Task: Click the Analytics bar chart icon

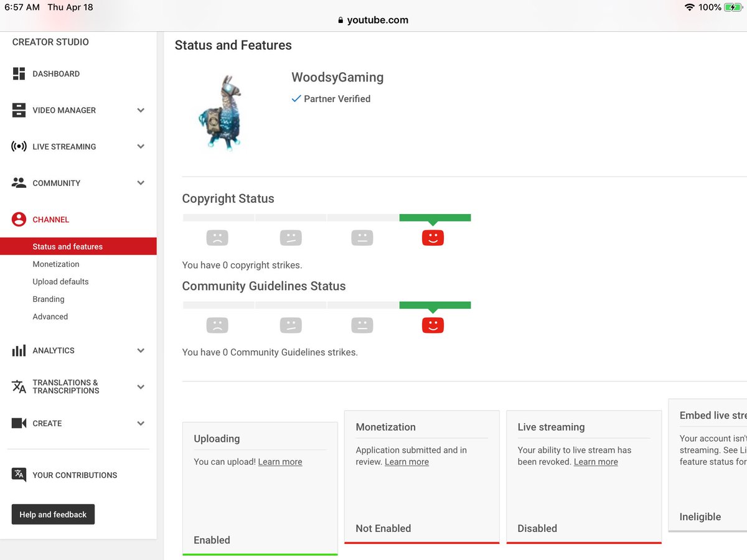Action: 19,350
